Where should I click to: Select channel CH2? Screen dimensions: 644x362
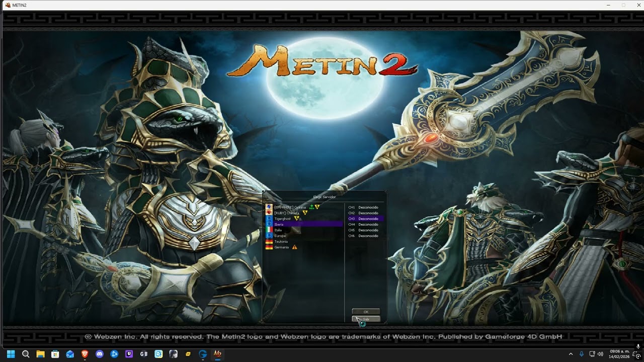(x=365, y=213)
